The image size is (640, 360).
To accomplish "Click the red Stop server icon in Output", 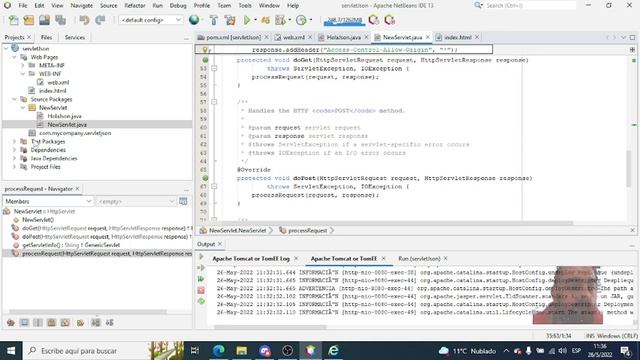I will pos(201,290).
